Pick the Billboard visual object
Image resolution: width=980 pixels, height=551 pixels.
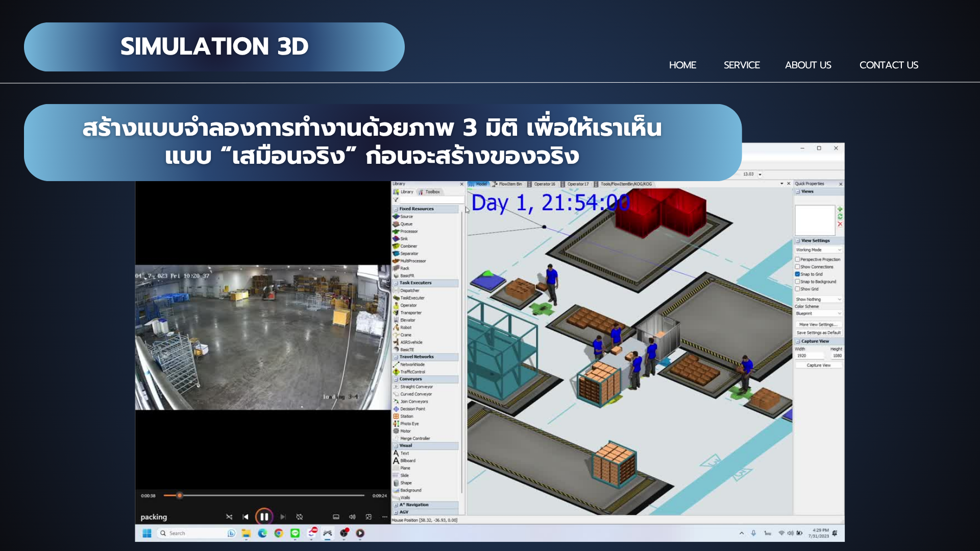[x=404, y=461]
